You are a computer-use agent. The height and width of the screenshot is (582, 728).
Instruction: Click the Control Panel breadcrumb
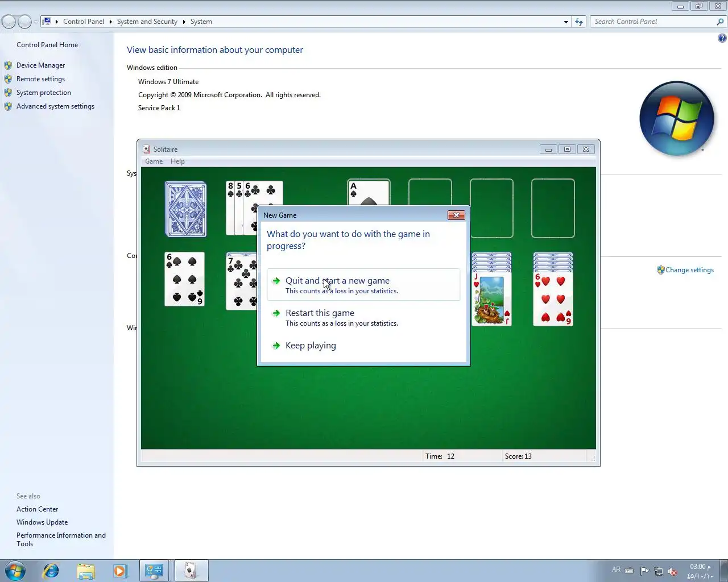(84, 22)
